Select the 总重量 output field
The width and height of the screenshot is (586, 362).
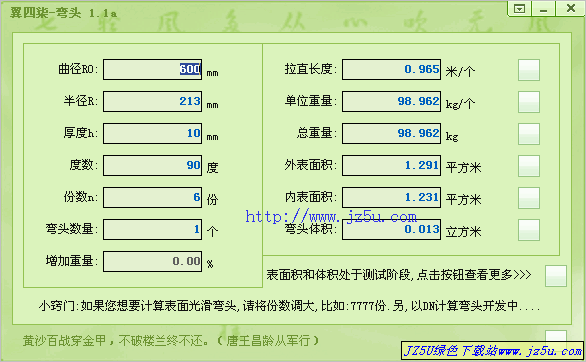(392, 133)
